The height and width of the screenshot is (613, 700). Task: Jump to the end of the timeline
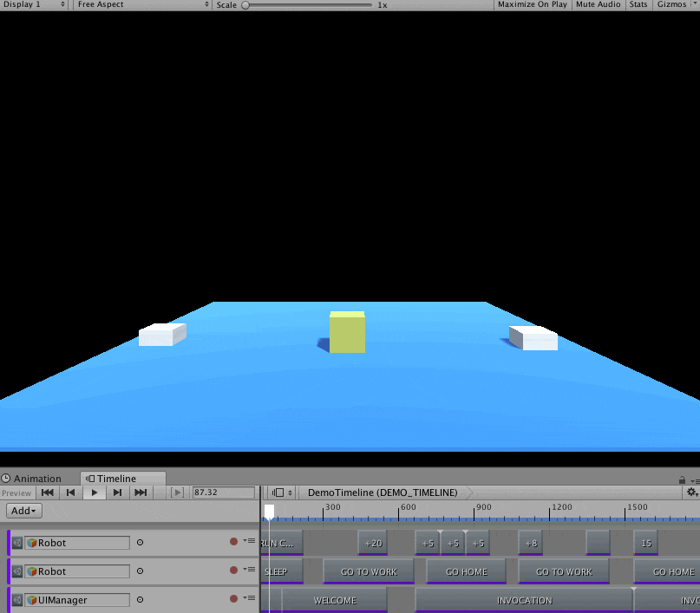[x=141, y=492]
